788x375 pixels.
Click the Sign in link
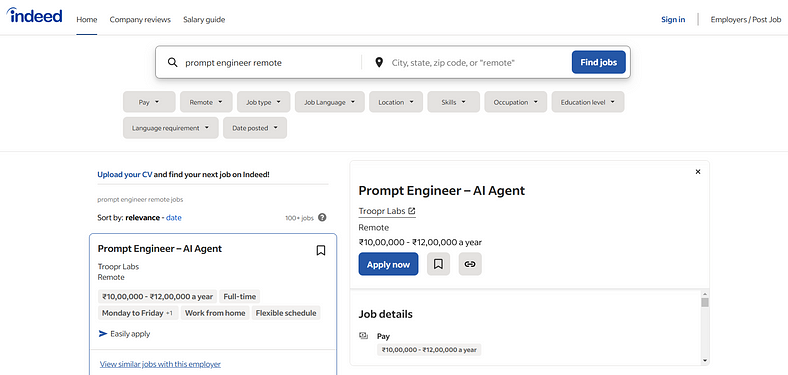click(673, 20)
